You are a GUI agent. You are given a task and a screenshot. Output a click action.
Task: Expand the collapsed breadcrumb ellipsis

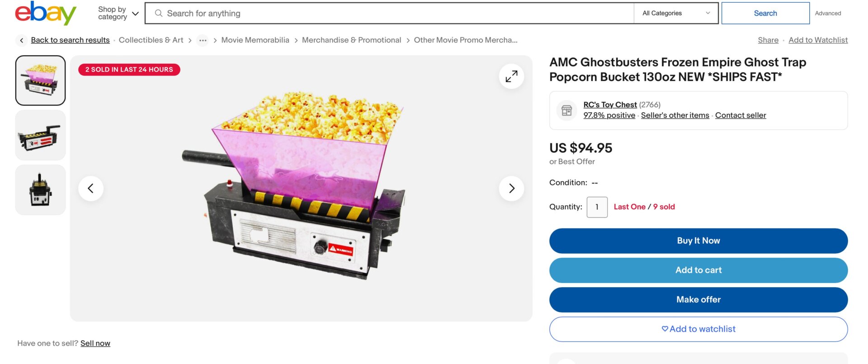click(x=203, y=40)
